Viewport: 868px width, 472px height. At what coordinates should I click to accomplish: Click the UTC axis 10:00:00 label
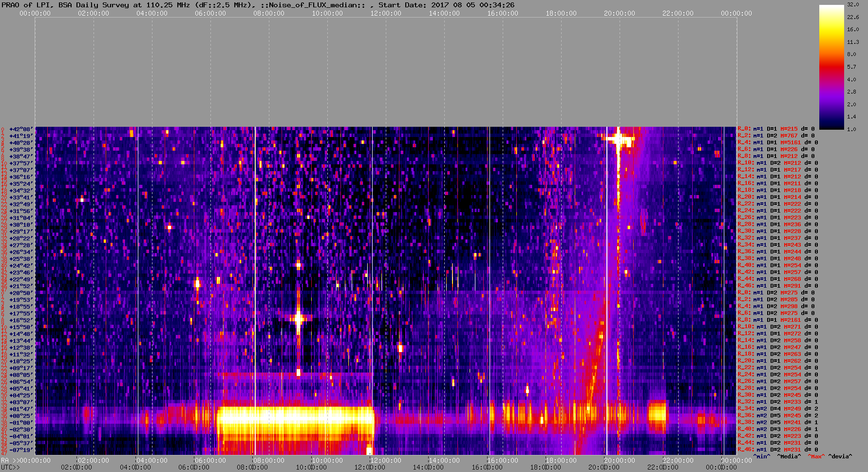point(312,468)
